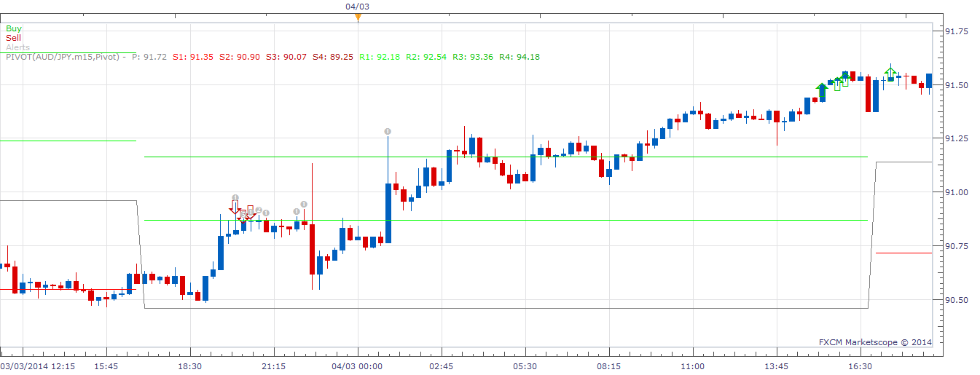Select the leftmost red sell arrow
Viewport: 980px width, 375px height.
coord(235,208)
